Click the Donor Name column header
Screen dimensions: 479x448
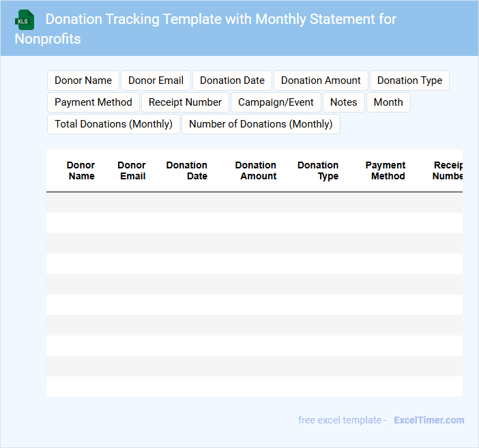pyautogui.click(x=81, y=170)
